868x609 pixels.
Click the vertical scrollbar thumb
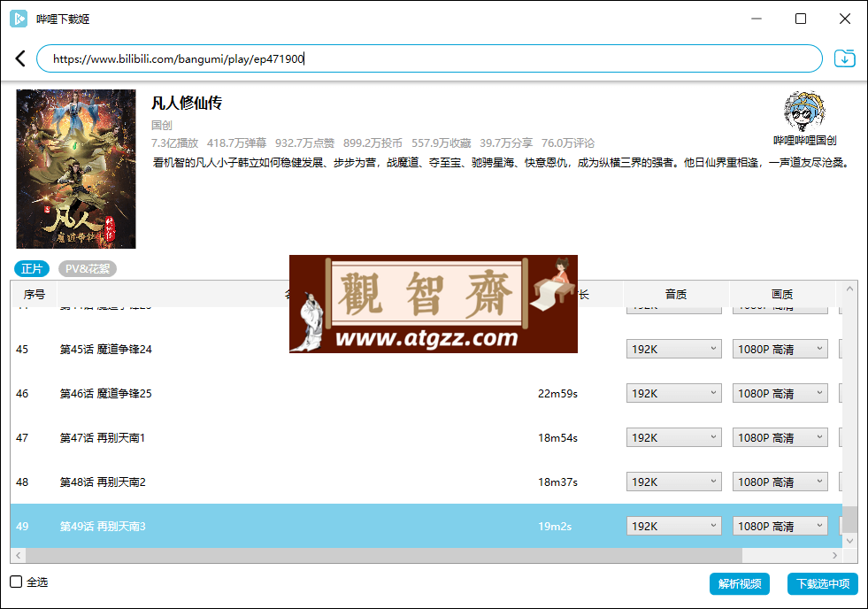pos(849,520)
